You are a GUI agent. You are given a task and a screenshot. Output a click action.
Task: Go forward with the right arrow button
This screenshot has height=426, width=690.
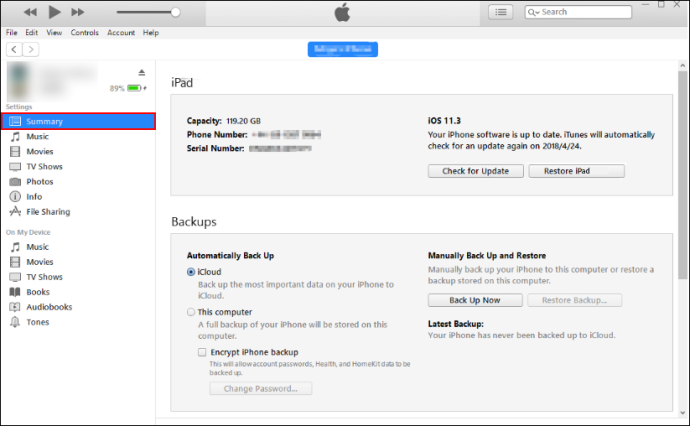[x=30, y=49]
